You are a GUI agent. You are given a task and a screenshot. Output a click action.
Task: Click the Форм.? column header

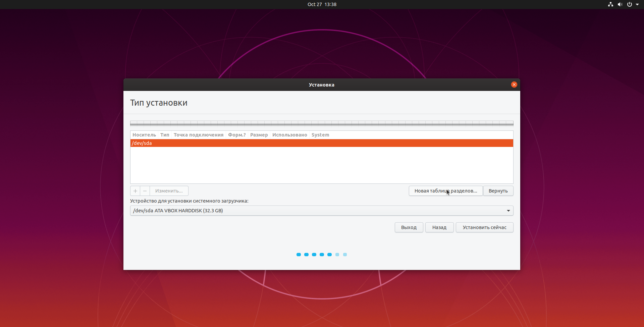(x=237, y=135)
